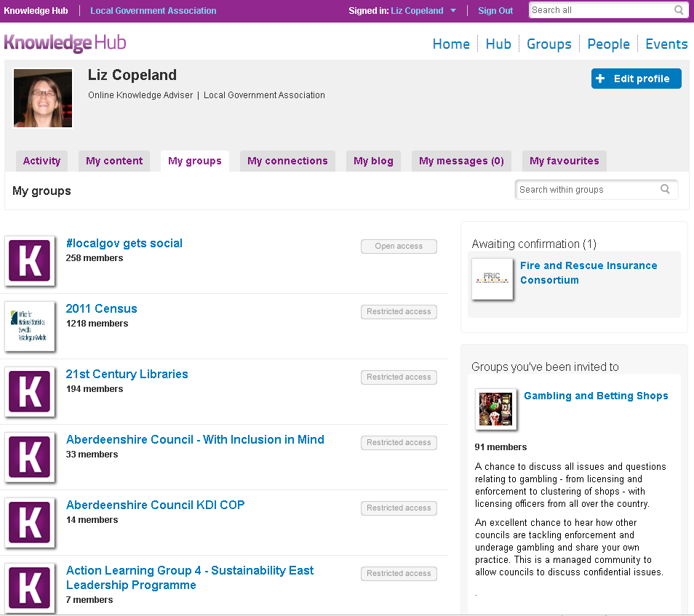Click the '258 members' text
The image size is (694, 616).
coord(95,258)
